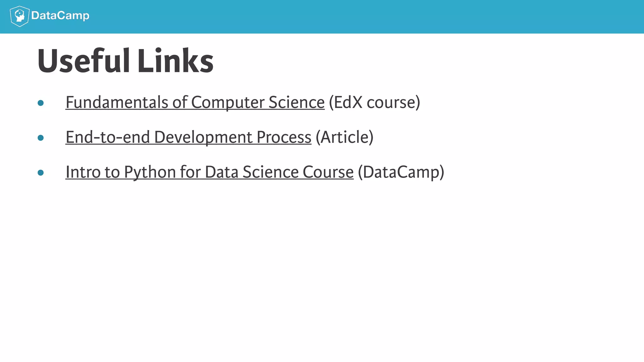Select the Useful Links slide heading
This screenshot has height=362, width=644.
pos(125,61)
